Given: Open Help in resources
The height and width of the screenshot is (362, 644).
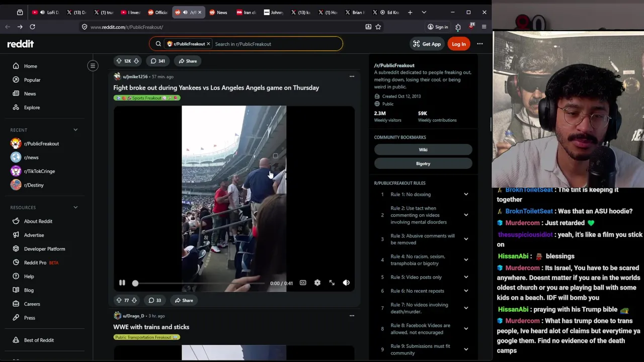Looking at the screenshot, I should 29,277.
